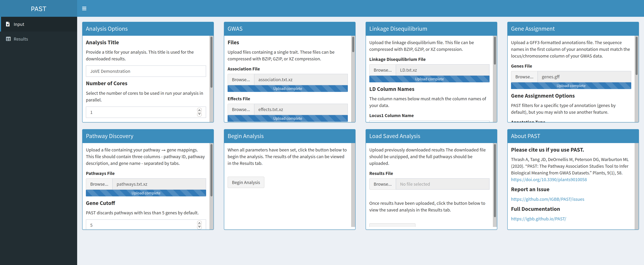Browse for the Pathways File
This screenshot has width=644, height=265.
pyautogui.click(x=99, y=184)
